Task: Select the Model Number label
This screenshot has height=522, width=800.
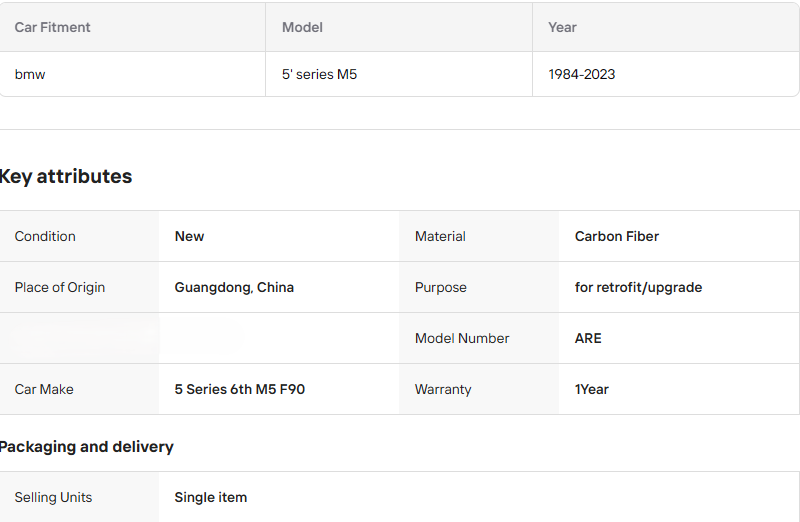Action: point(462,338)
